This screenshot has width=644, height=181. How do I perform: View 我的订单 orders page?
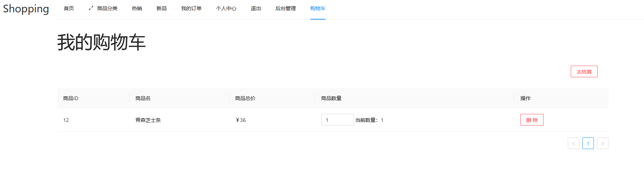click(x=191, y=8)
